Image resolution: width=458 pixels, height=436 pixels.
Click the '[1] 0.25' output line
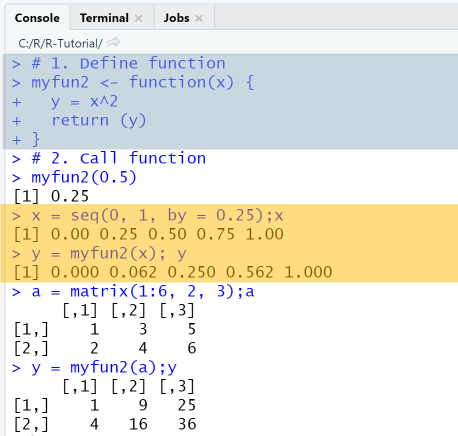coord(51,196)
